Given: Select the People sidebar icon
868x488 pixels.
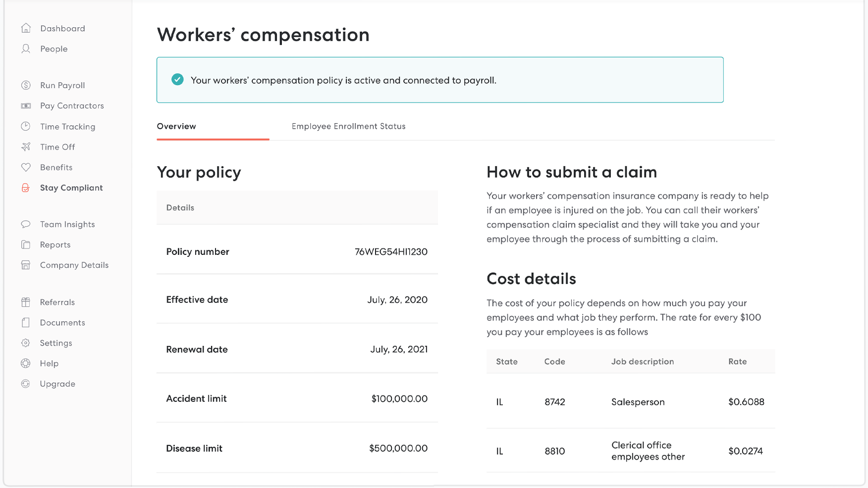Looking at the screenshot, I should pyautogui.click(x=27, y=49).
